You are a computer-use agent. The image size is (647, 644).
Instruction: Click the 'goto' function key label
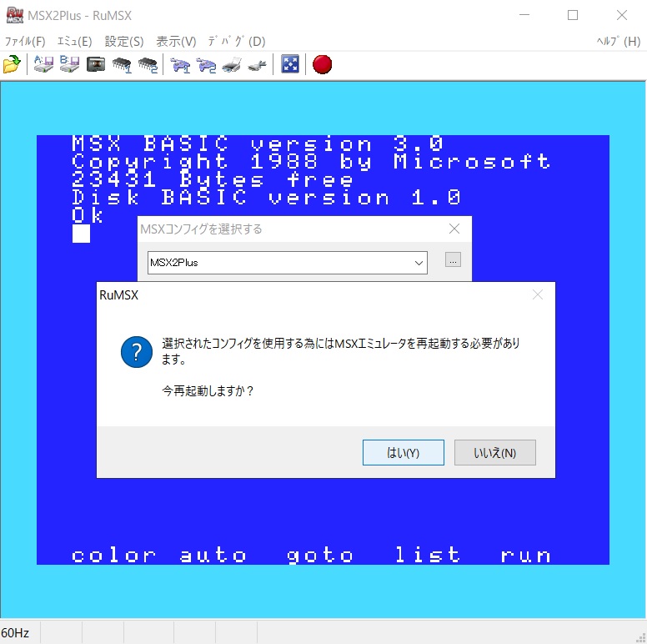coord(320,555)
